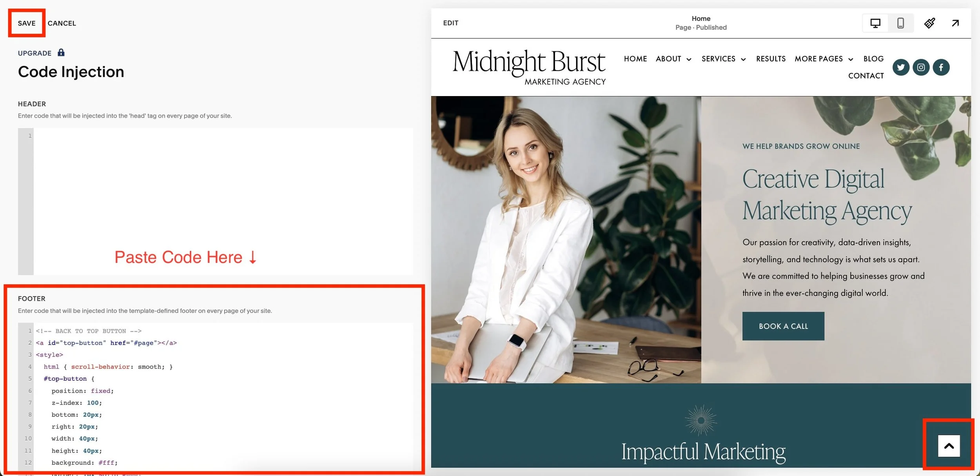Open the Results nav item

[x=771, y=59]
